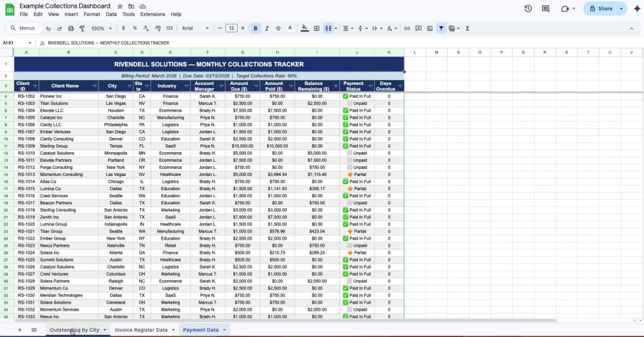This screenshot has height=337, width=644.
Task: Open more number formats 123
Action: pyautogui.click(x=169, y=28)
